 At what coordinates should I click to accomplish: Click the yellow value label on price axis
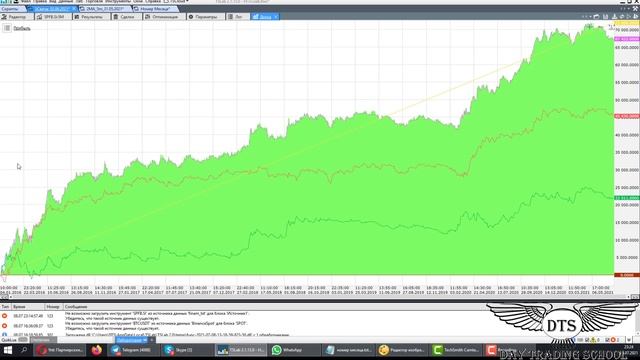[x=627, y=23]
